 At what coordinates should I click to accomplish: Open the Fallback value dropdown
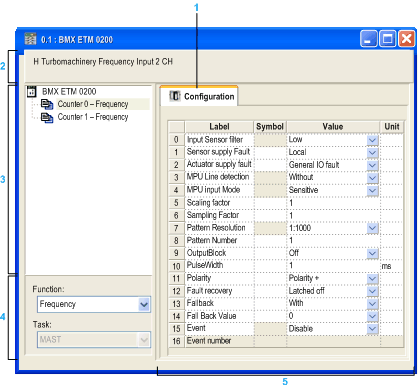(372, 304)
